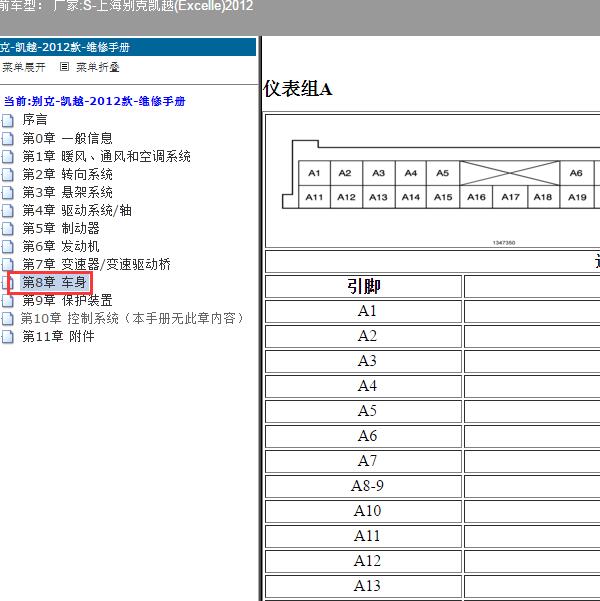This screenshot has height=601, width=600.
Task: Click the blue 维修手册 panel header
Action: tap(128, 47)
